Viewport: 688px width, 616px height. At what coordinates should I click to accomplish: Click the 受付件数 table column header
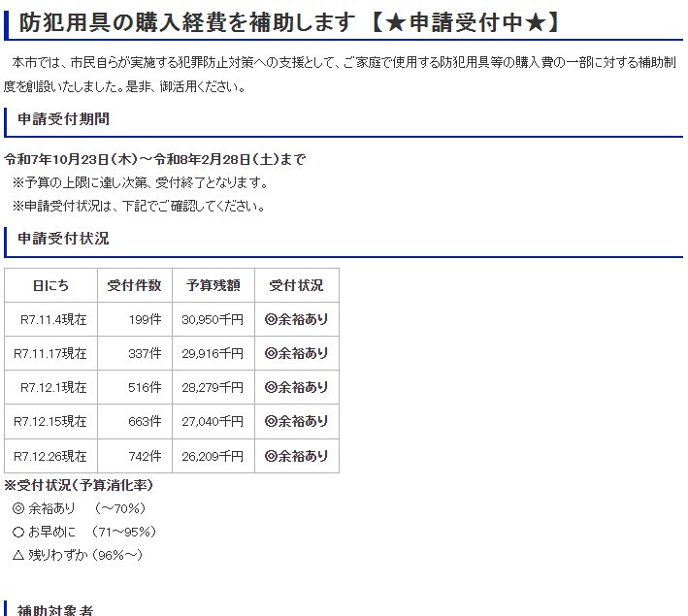click(134, 285)
